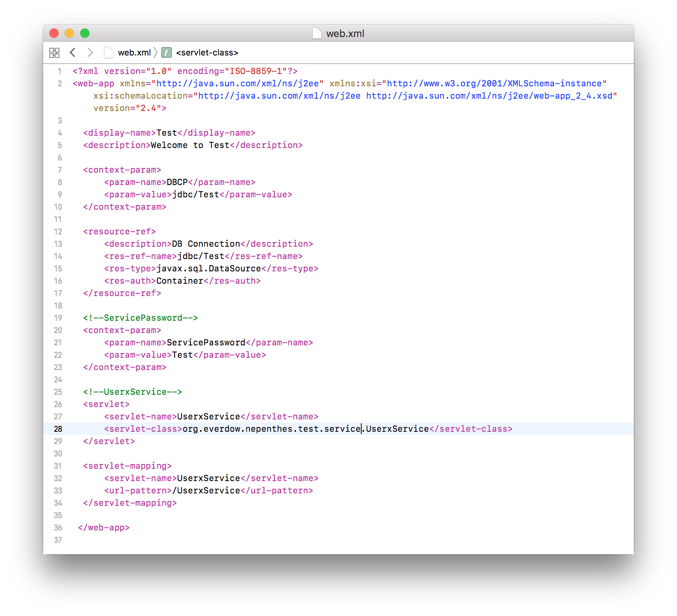
Task: Click the document proxy icon in the title bar
Action: click(317, 33)
